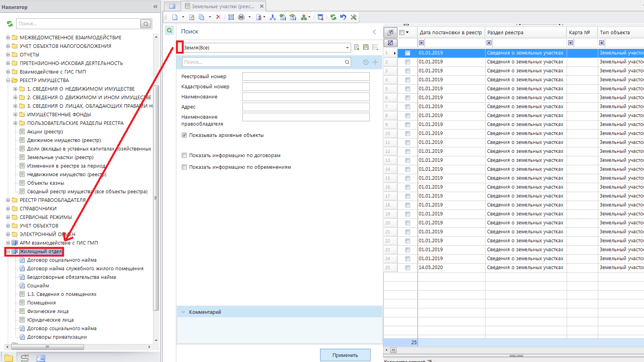Click the routes icon at navigator bottom

pos(25,358)
